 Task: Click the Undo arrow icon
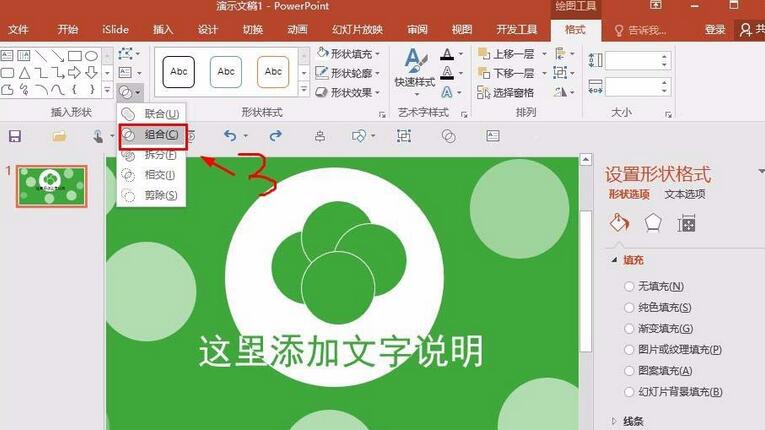point(231,136)
